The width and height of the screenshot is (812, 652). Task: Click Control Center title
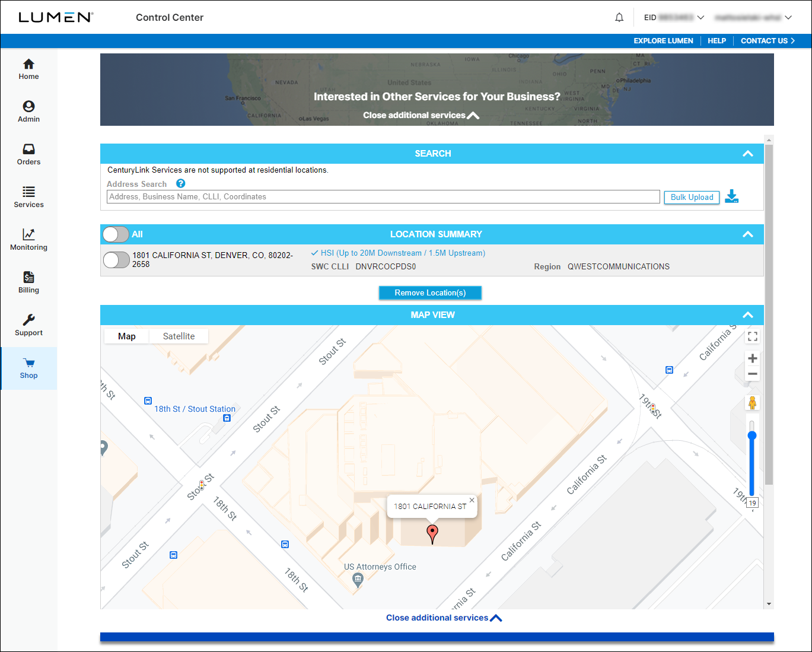click(x=170, y=18)
